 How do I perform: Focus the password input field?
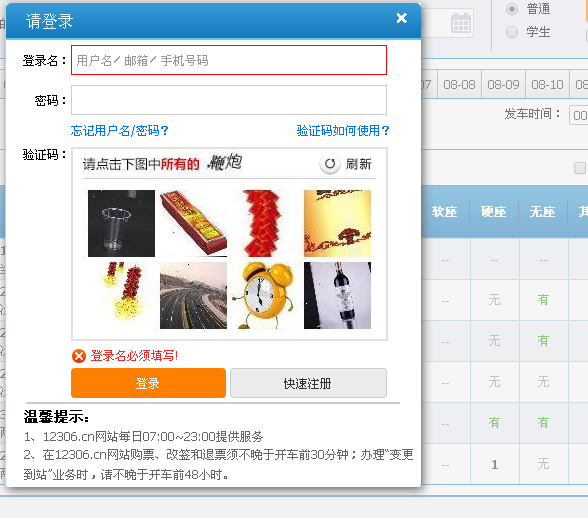pyautogui.click(x=229, y=100)
